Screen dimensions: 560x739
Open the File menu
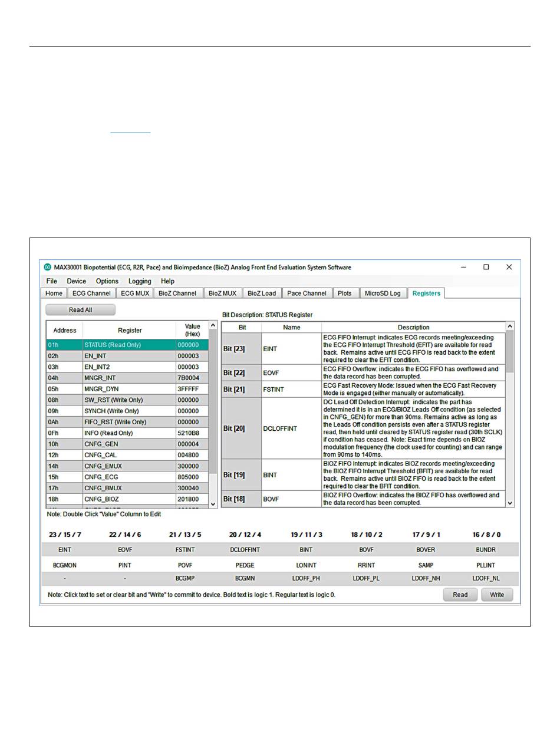click(52, 281)
